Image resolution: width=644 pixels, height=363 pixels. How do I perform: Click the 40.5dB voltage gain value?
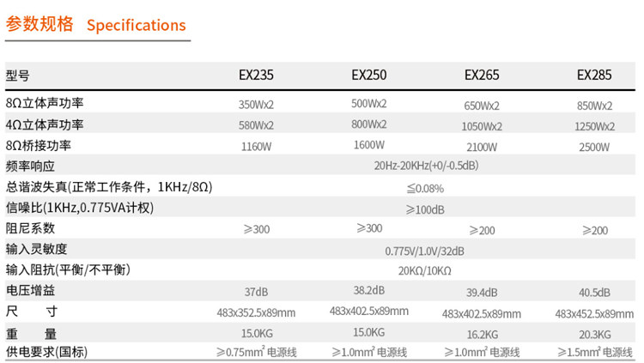[594, 293]
